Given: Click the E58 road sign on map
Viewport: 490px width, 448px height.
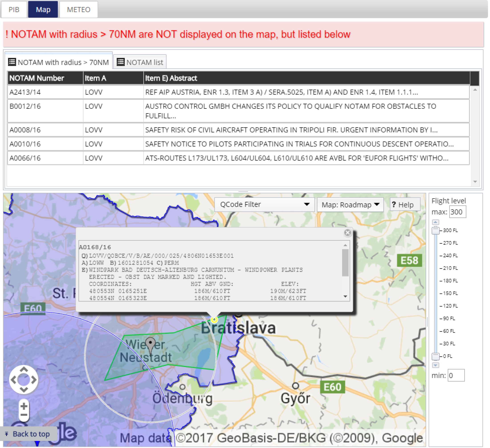Looking at the screenshot, I should (x=409, y=261).
